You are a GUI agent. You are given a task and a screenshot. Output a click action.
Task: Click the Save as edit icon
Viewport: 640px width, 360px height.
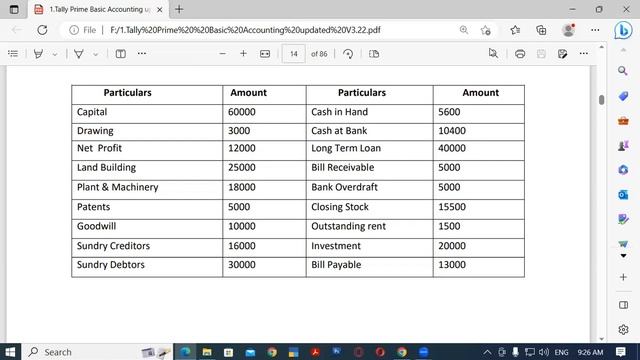pos(562,53)
